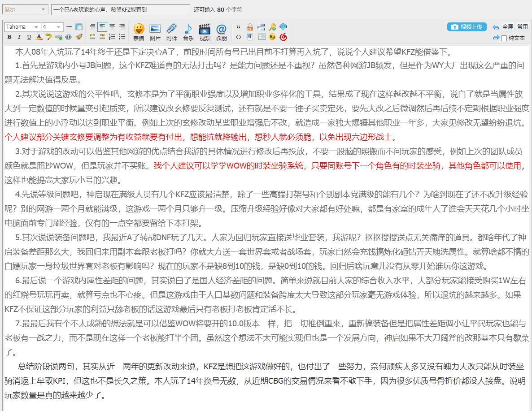
Task: Click the column layout icon
Action: point(262,37)
